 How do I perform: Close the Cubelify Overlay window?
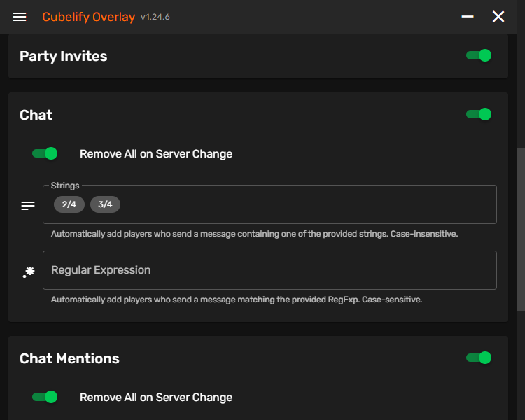498,17
